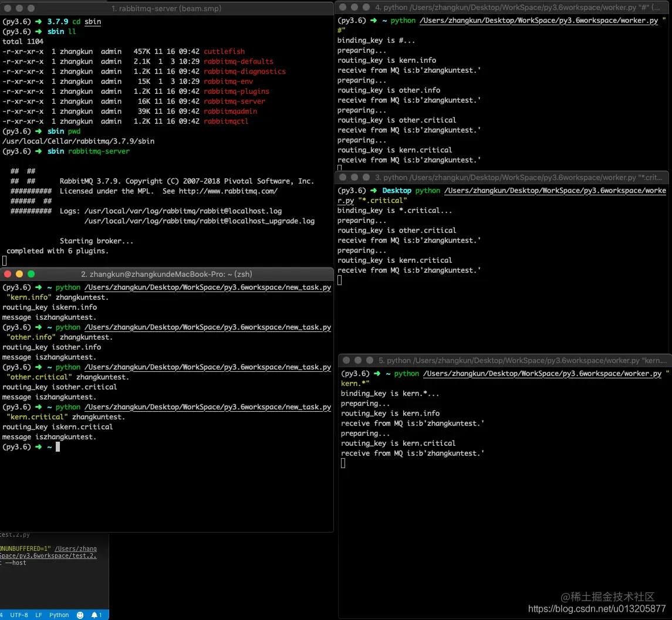672x620 pixels.
Task: Open the notifications bell in status bar
Action: pos(96,615)
